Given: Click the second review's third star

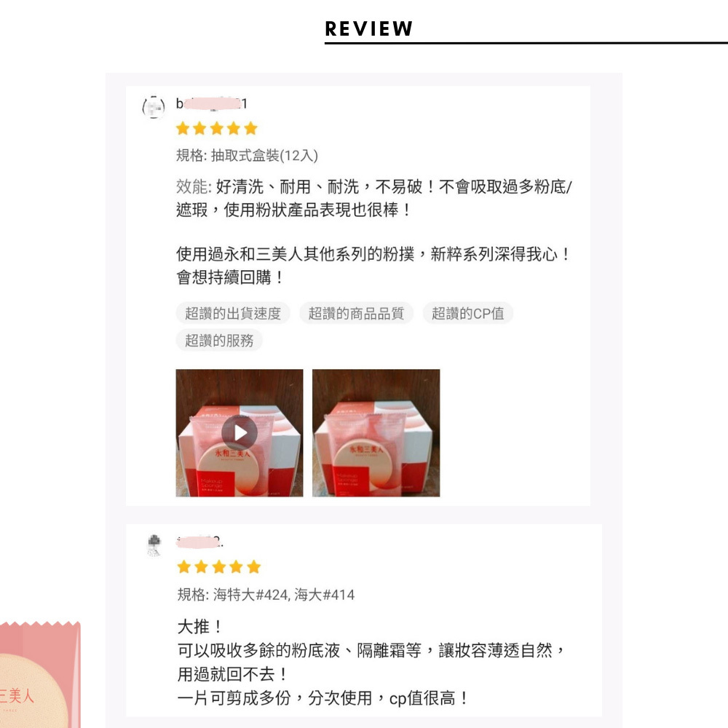Looking at the screenshot, I should [x=219, y=567].
